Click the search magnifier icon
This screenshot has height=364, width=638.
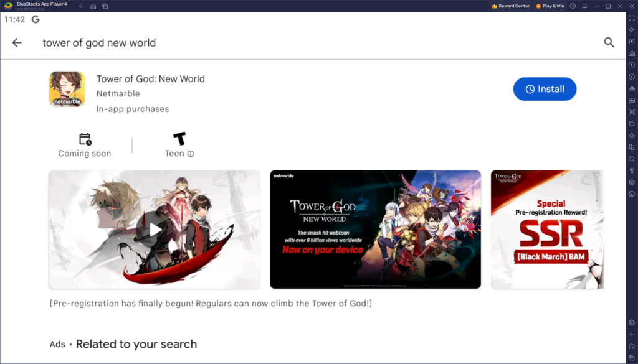coord(609,42)
